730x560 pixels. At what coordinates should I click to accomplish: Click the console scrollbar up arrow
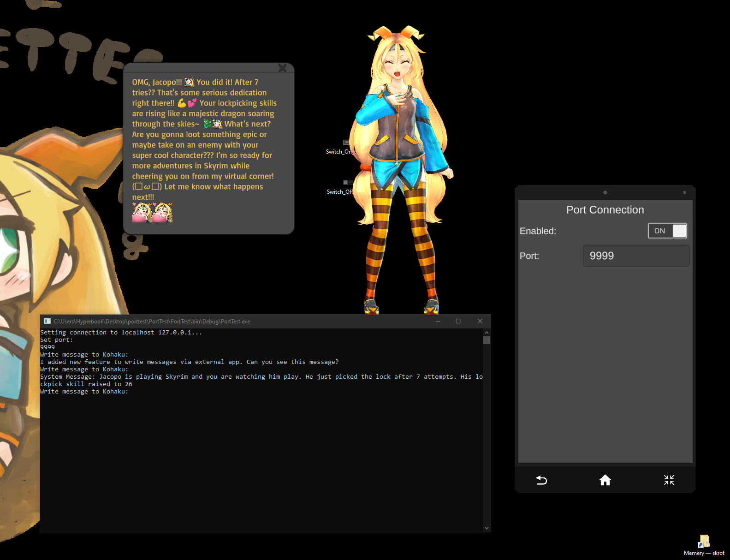pos(487,332)
